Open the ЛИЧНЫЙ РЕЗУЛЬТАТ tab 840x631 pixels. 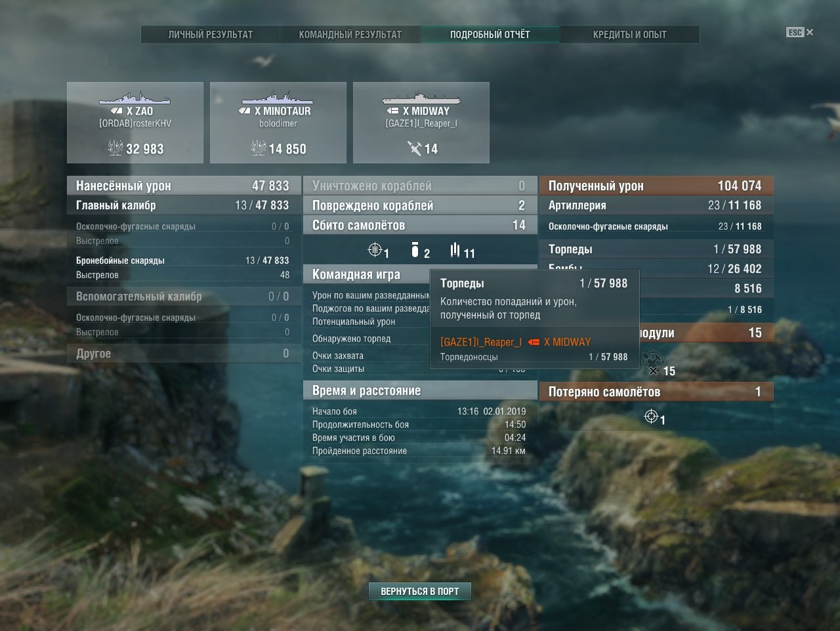click(211, 35)
